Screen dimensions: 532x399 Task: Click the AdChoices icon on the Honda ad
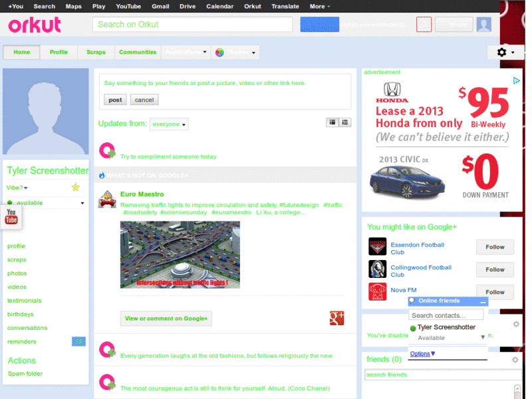tap(516, 80)
